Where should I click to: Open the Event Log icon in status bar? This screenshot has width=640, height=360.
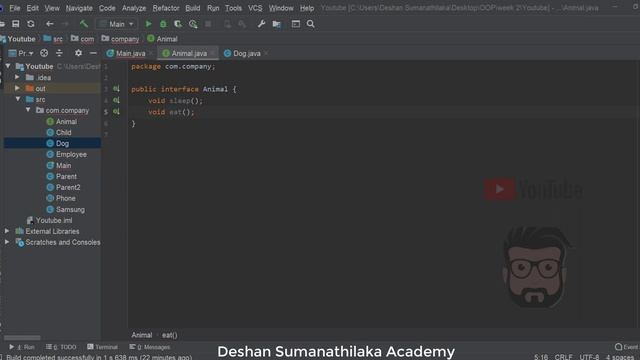618,347
